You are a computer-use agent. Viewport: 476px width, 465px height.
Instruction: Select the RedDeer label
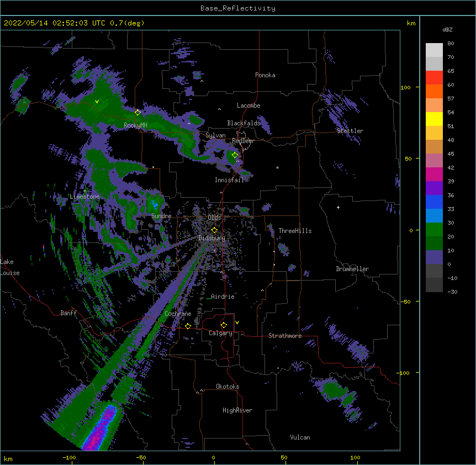[243, 141]
